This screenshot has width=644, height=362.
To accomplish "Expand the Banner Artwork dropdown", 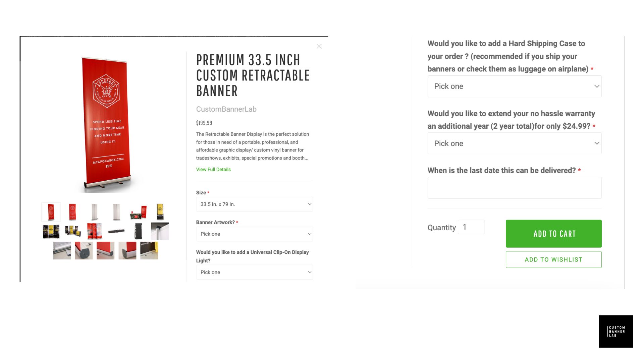I will tap(254, 234).
